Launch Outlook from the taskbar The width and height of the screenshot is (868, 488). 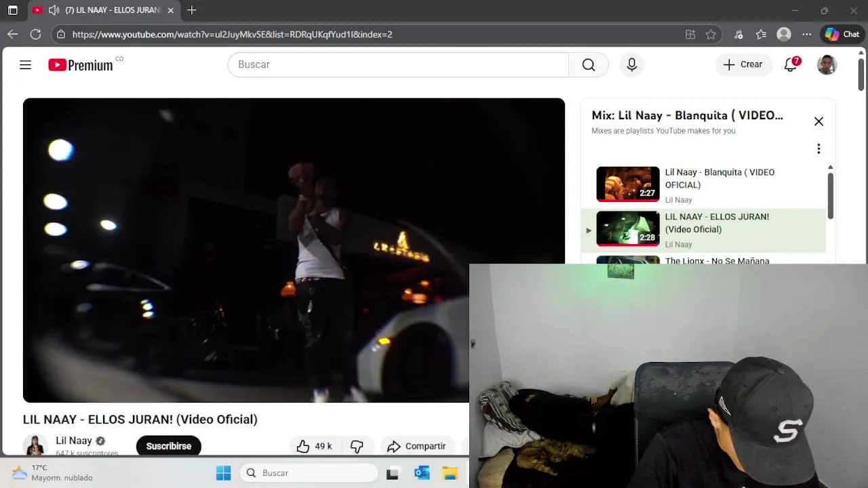(x=422, y=473)
